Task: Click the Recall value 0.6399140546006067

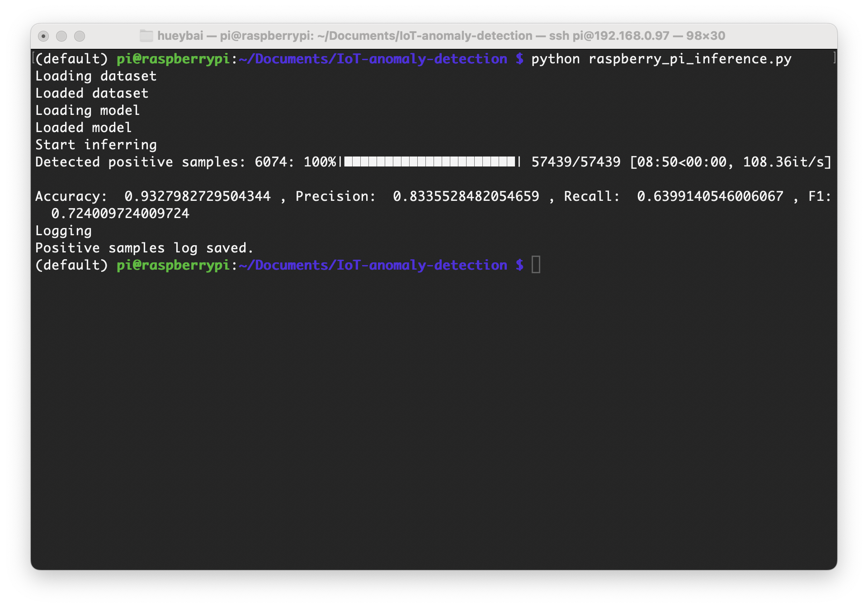Action: pos(710,196)
